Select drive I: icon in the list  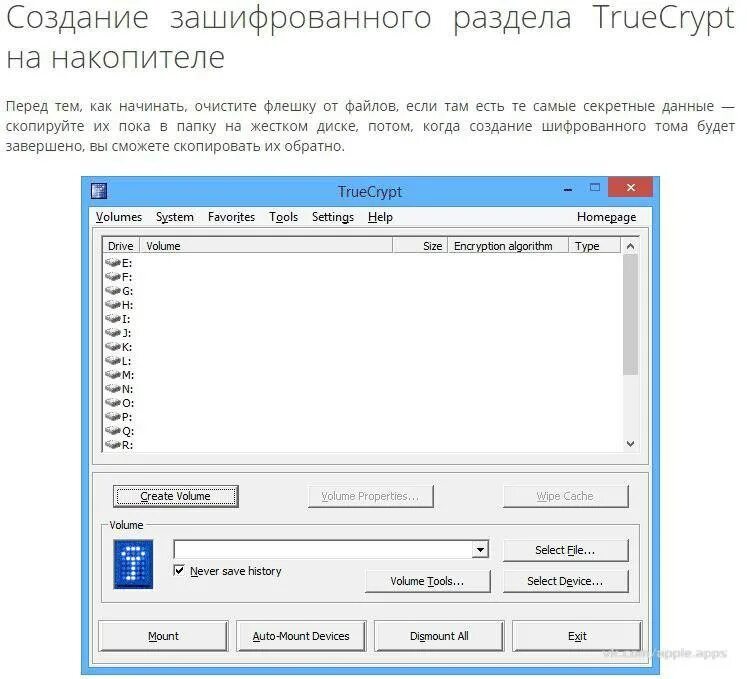point(113,318)
